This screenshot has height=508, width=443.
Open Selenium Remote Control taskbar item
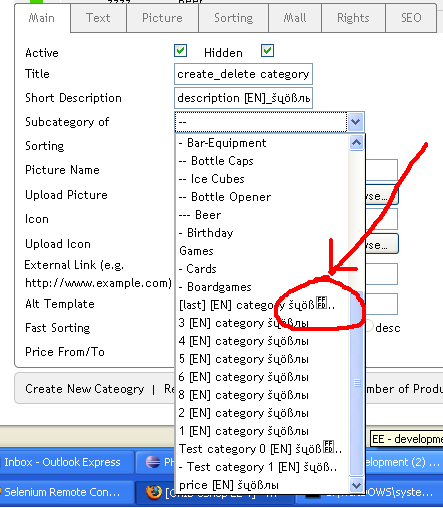point(67,492)
